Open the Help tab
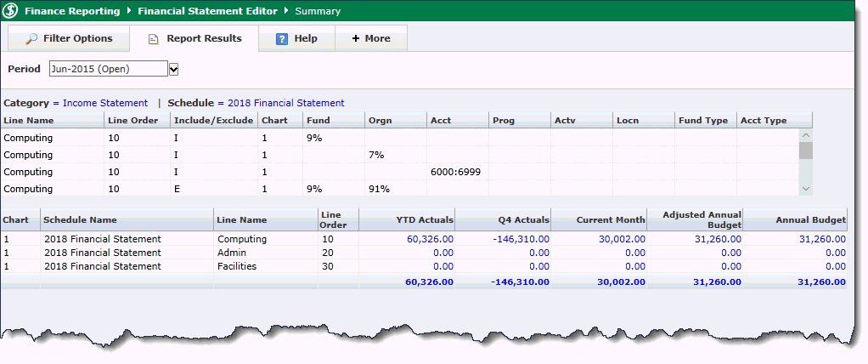This screenshot has width=868, height=364. [x=296, y=39]
